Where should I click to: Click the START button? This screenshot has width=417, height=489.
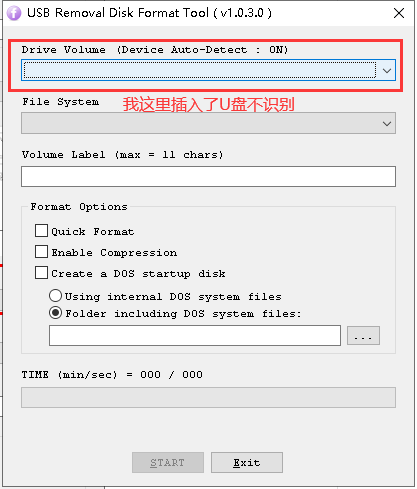tap(168, 462)
